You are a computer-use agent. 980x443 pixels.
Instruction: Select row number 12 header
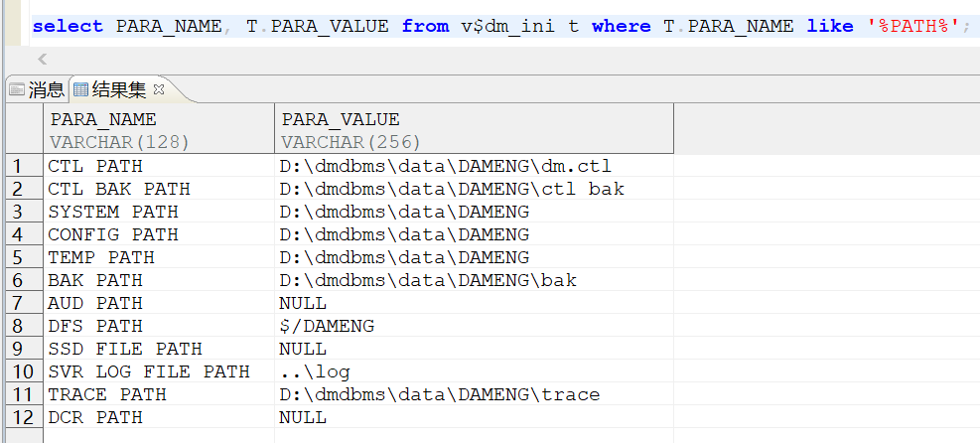23,417
